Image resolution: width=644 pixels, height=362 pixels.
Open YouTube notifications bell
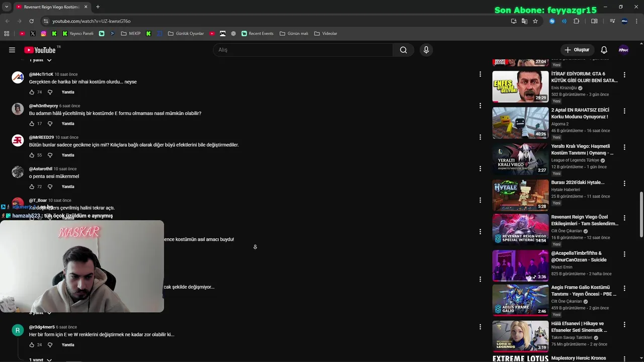click(x=604, y=50)
